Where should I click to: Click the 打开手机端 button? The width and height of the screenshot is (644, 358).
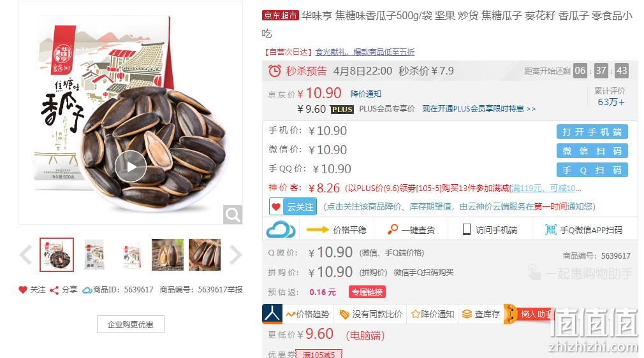coord(592,132)
